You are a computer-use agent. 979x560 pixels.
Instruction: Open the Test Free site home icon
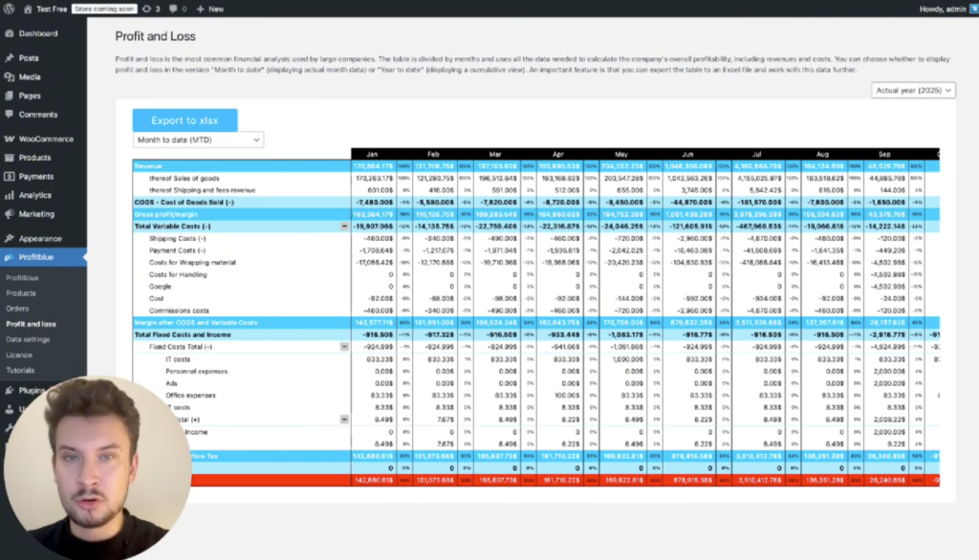tap(28, 9)
